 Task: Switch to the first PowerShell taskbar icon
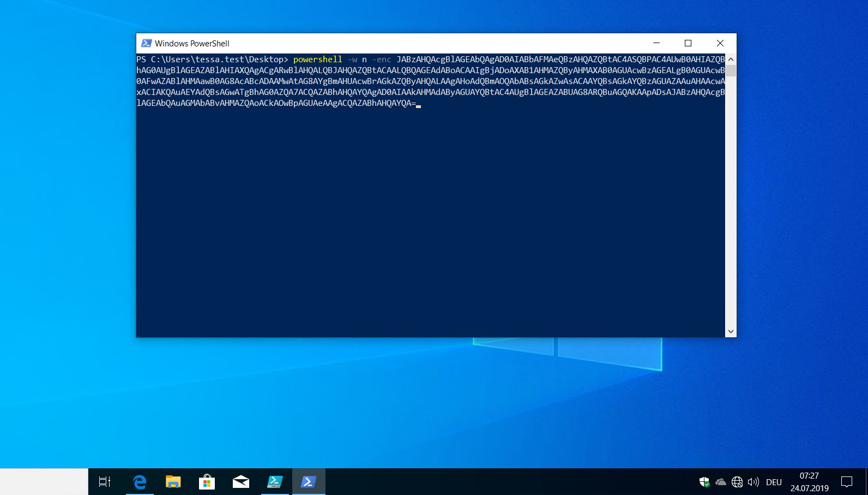[x=274, y=482]
